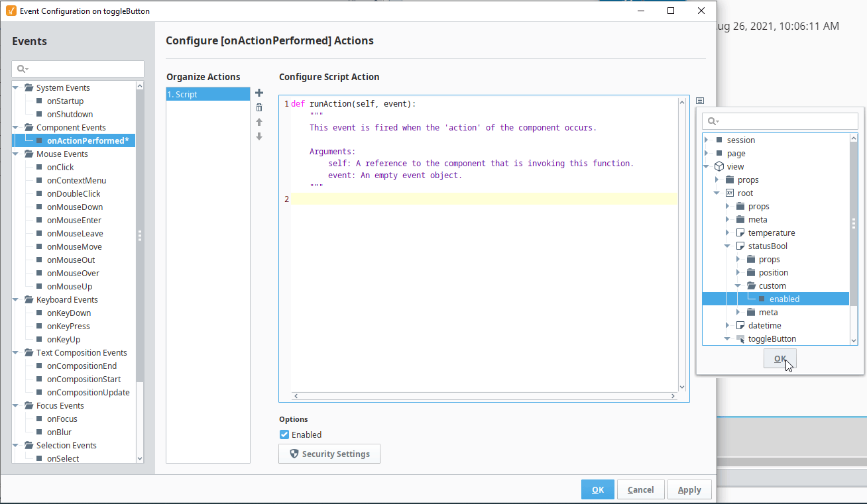Collapse the System Events group
This screenshot has width=867, height=504.
pos(16,87)
